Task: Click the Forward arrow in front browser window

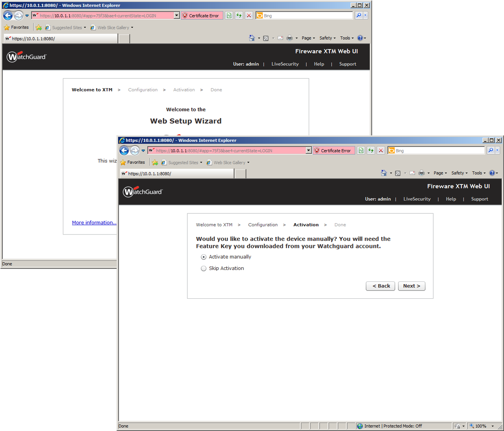Action: coord(135,150)
